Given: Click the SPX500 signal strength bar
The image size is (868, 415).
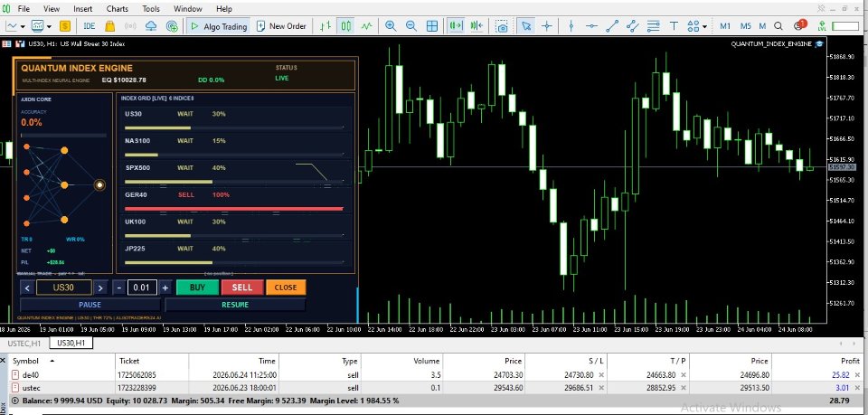Looking at the screenshot, I should (x=234, y=182).
